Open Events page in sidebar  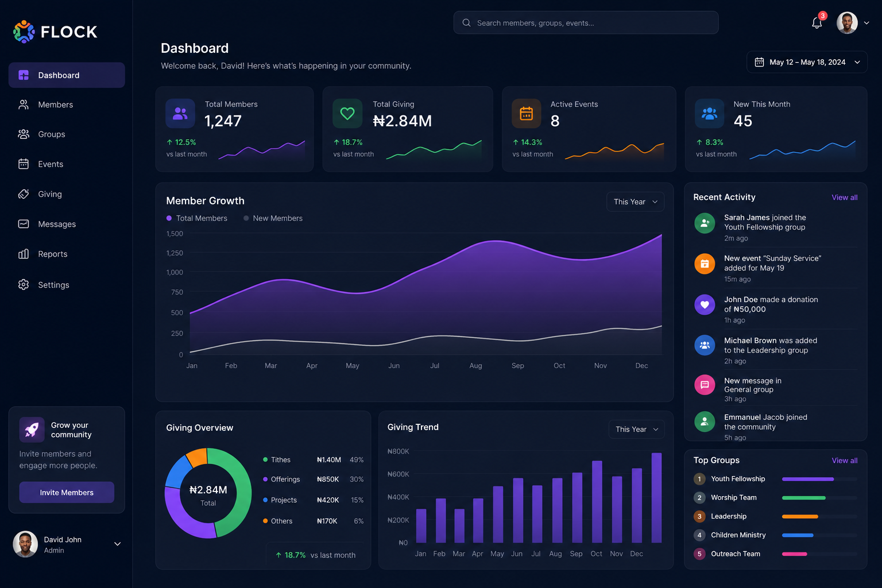[67, 164]
